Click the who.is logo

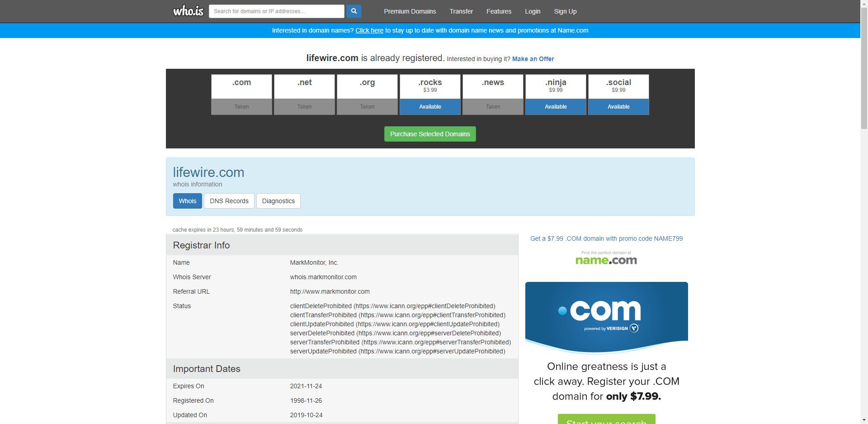point(188,11)
